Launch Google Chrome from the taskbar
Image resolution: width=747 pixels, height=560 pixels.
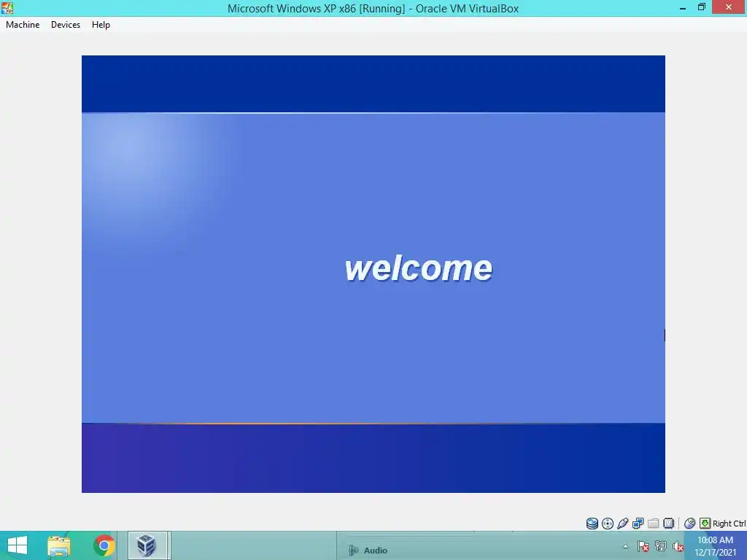(x=104, y=545)
